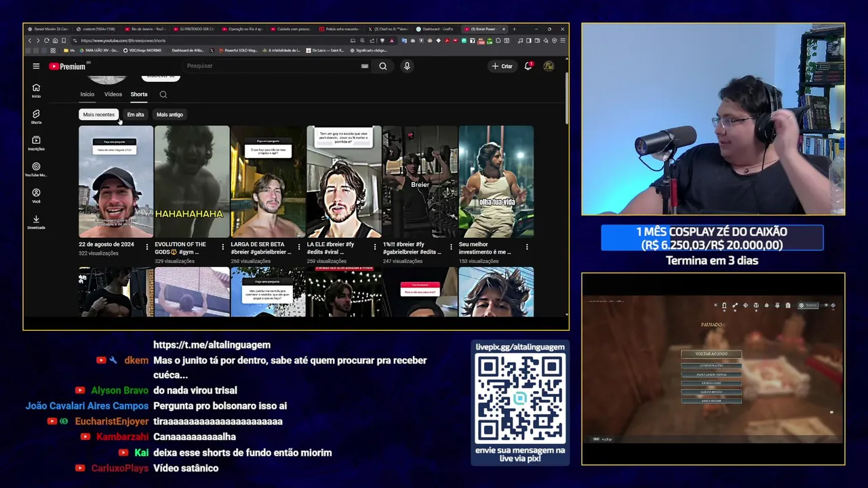Open Downloads in the sidebar

coord(36,222)
